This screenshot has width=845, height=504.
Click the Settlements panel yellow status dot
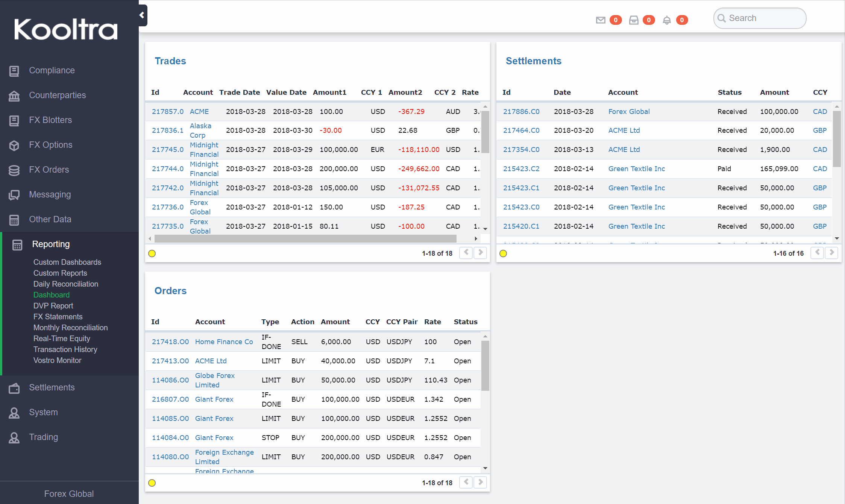coord(503,254)
